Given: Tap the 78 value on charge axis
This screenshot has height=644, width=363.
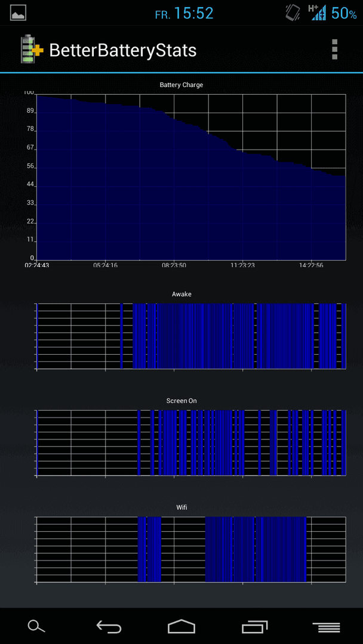Looking at the screenshot, I should tap(30, 130).
